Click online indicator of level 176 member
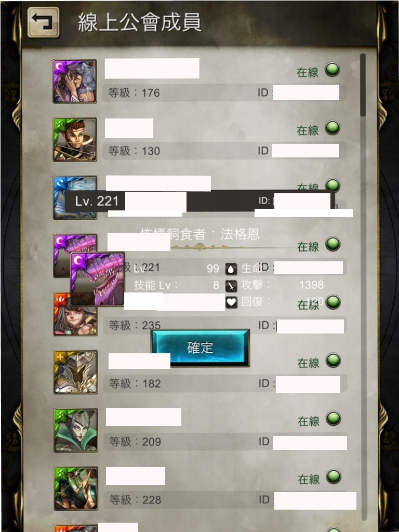 click(x=332, y=70)
